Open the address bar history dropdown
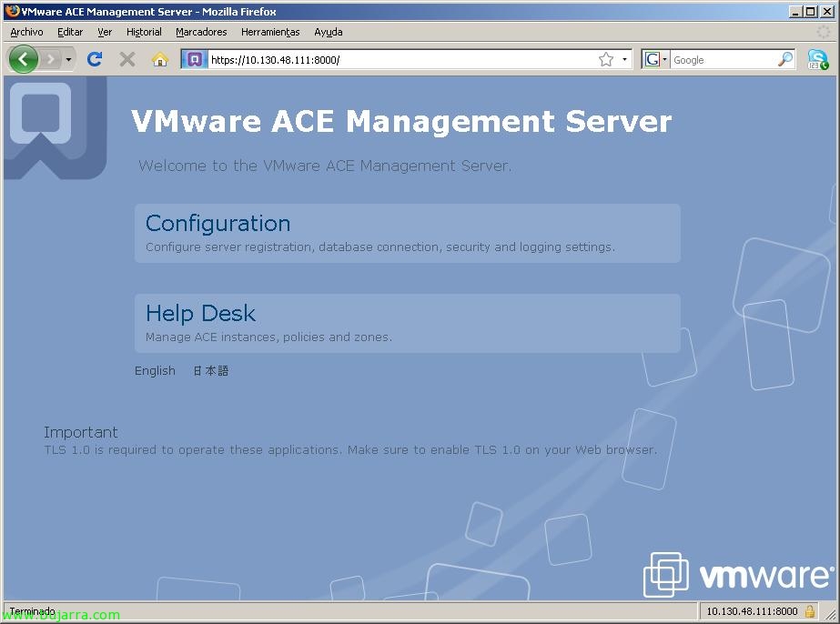 [624, 59]
